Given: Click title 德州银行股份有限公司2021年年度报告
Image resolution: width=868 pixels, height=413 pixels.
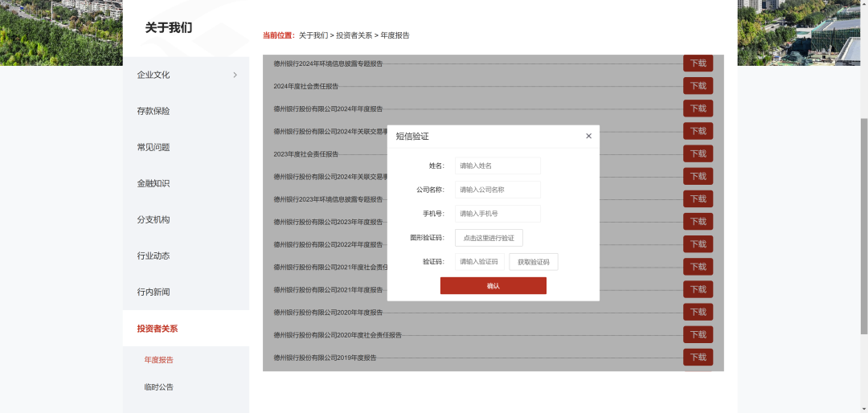Looking at the screenshot, I should tap(328, 289).
